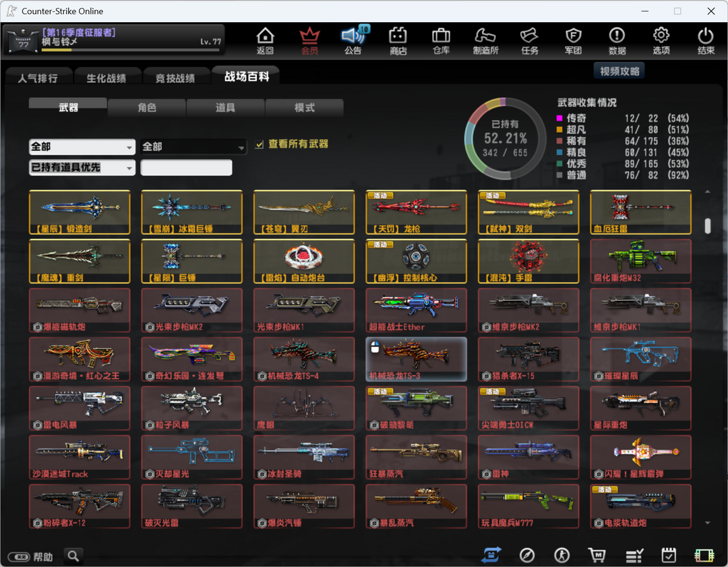Switch to the 生化战绩 tab

pos(107,78)
